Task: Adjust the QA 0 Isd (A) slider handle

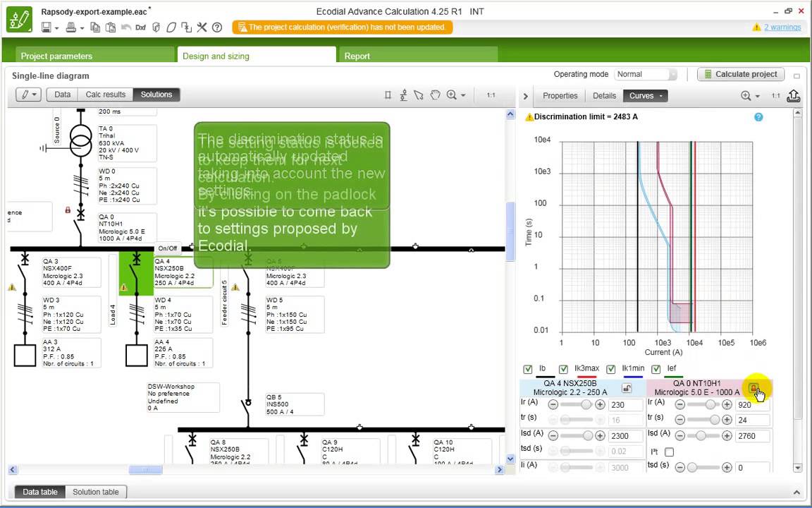Action: (x=700, y=436)
